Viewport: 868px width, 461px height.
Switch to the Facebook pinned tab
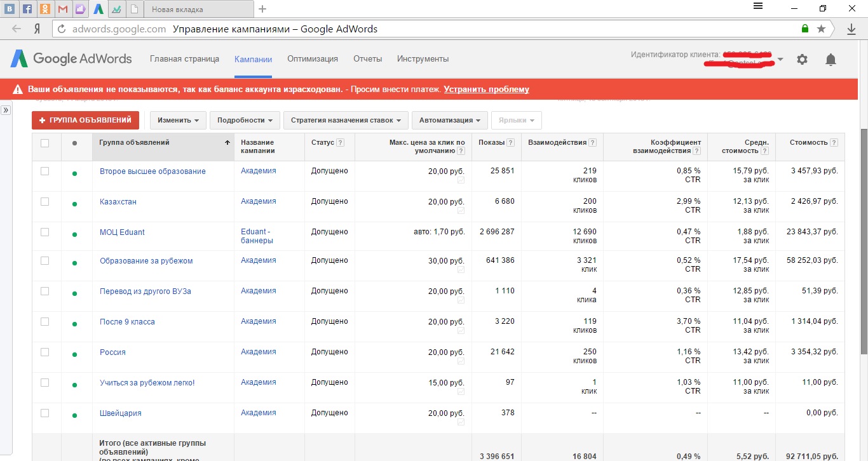(27, 9)
